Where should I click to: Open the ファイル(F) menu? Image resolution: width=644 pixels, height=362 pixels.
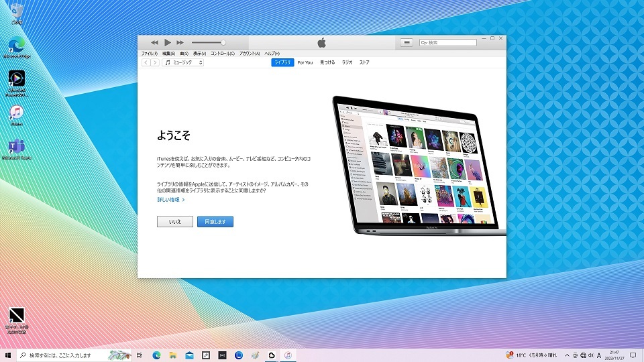(150, 54)
